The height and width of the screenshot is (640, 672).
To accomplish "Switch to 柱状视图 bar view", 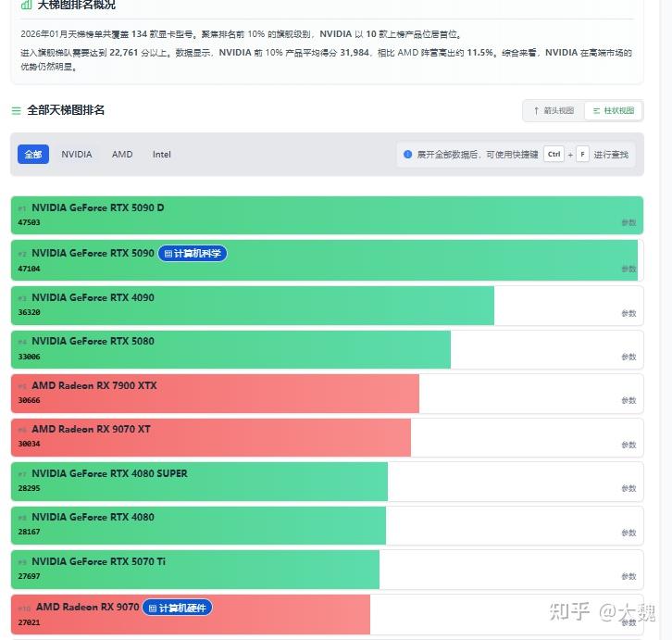I will click(x=614, y=110).
